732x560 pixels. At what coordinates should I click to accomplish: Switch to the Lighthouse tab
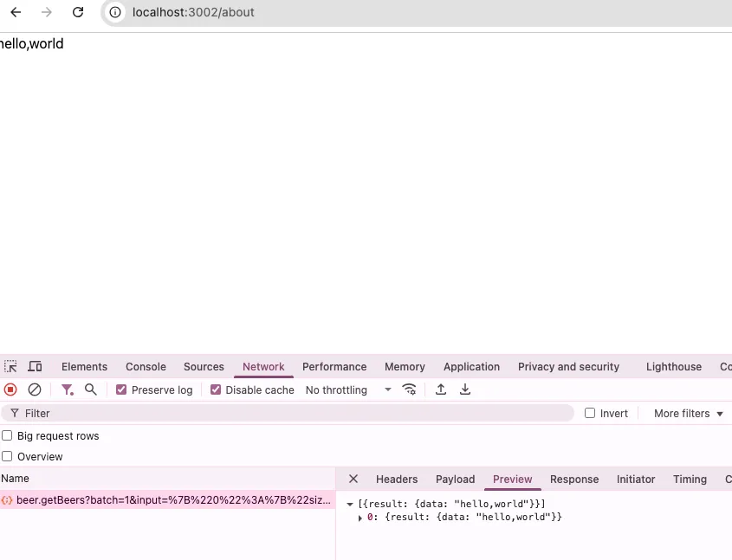coord(674,366)
